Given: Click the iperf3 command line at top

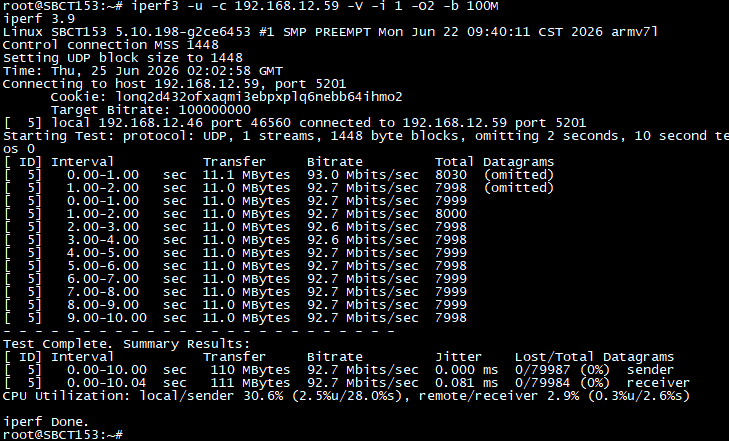Looking at the screenshot, I should 250,6.
